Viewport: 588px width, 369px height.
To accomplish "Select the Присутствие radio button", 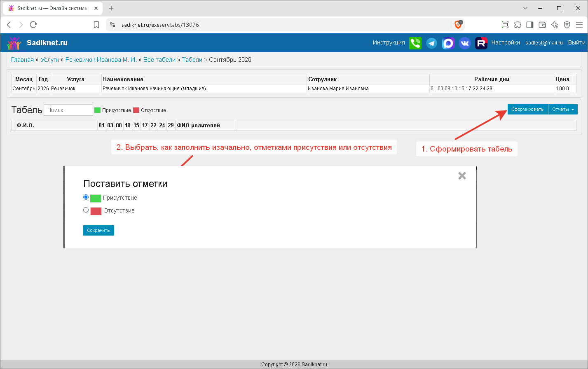I will (86, 197).
